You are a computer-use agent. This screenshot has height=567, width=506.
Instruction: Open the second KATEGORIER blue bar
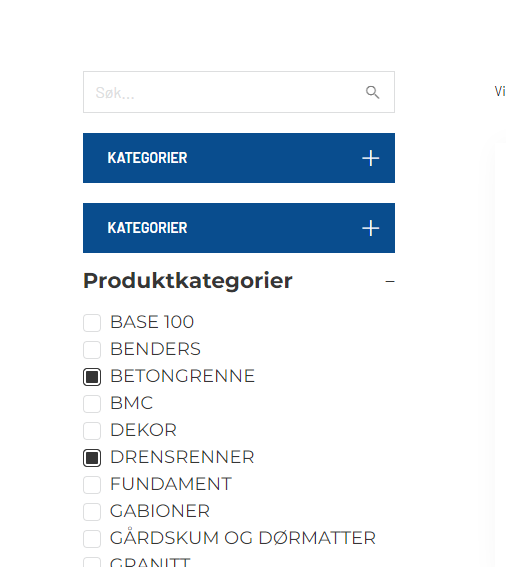pos(239,228)
